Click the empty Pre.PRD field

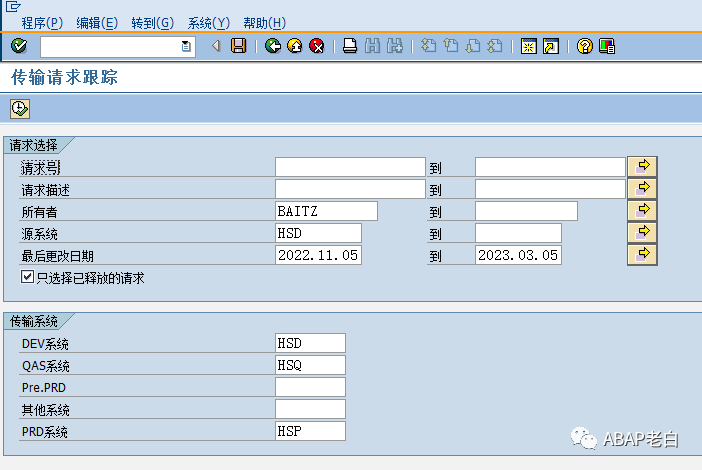310,387
